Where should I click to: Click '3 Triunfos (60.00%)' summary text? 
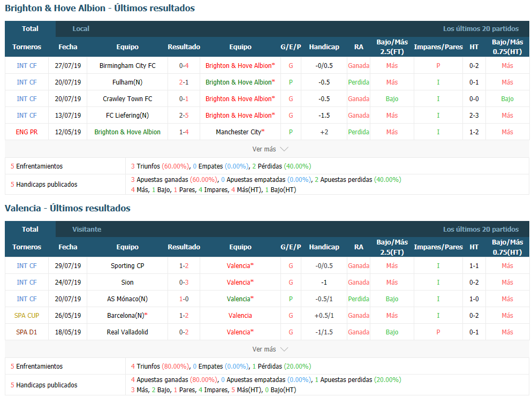(x=160, y=166)
